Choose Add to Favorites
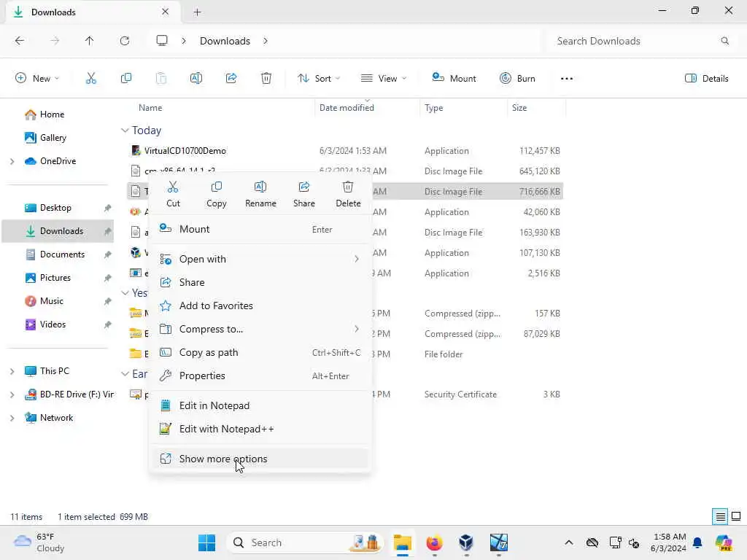Image resolution: width=747 pixels, height=560 pixels. coord(260,306)
